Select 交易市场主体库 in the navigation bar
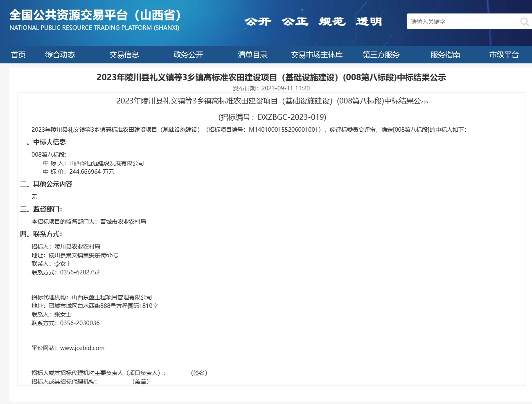The height and width of the screenshot is (404, 532). (x=317, y=55)
